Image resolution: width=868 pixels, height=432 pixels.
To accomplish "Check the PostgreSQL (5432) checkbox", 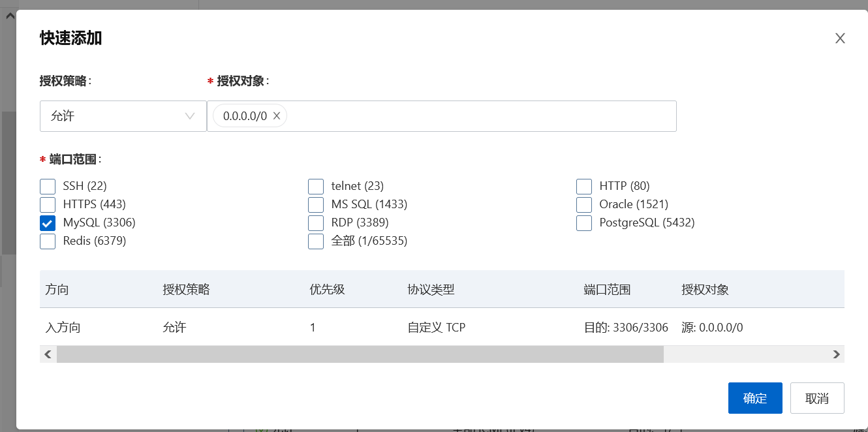I will [x=584, y=223].
